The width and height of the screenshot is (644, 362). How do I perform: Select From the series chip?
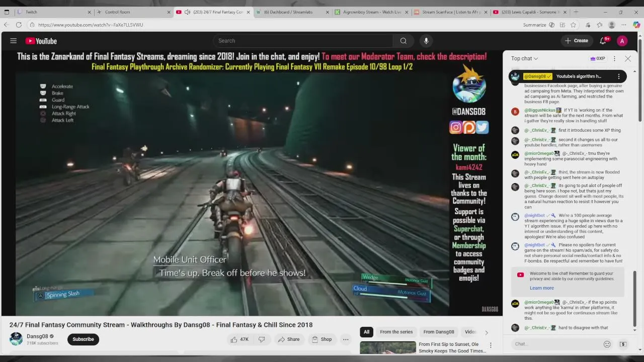tap(396, 332)
